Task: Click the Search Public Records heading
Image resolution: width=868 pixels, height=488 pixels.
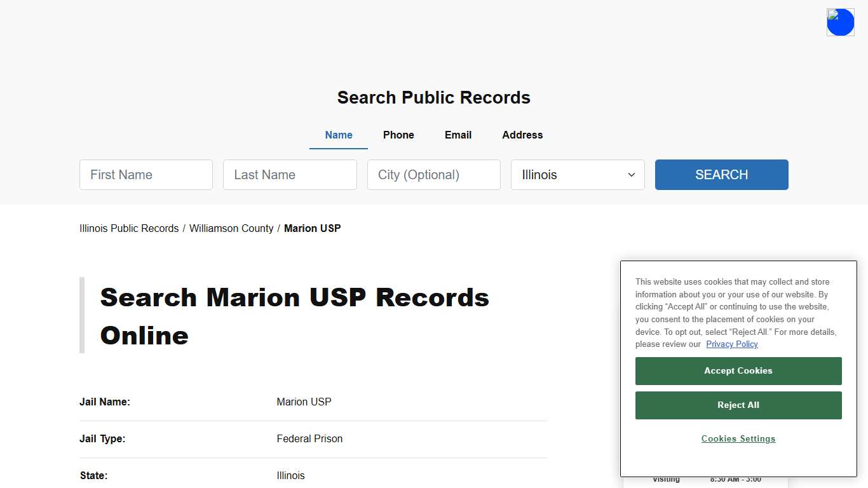Action: click(433, 97)
